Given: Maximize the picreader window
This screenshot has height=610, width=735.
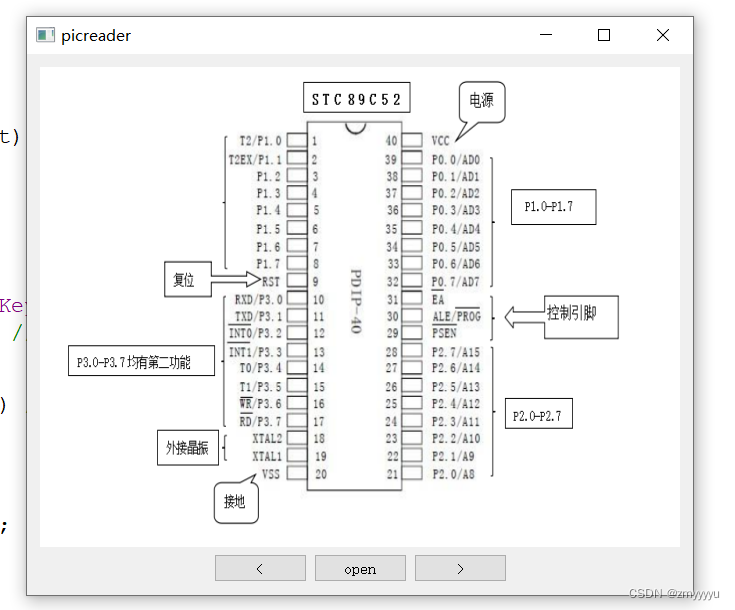Looking at the screenshot, I should tap(604, 35).
